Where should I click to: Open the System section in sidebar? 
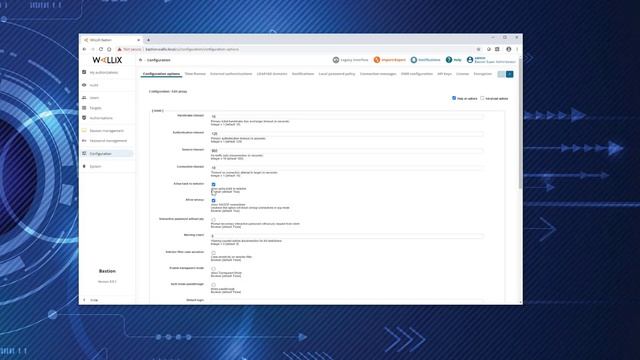pos(95,167)
